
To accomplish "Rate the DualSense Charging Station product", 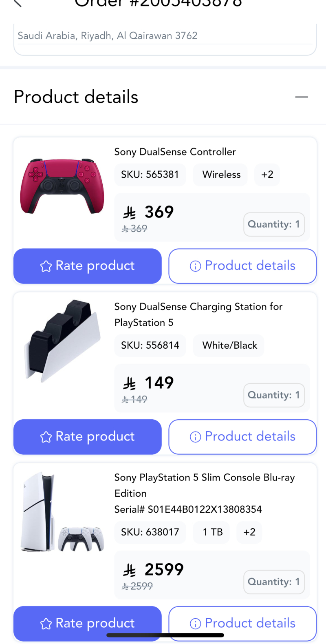I will [x=88, y=437].
